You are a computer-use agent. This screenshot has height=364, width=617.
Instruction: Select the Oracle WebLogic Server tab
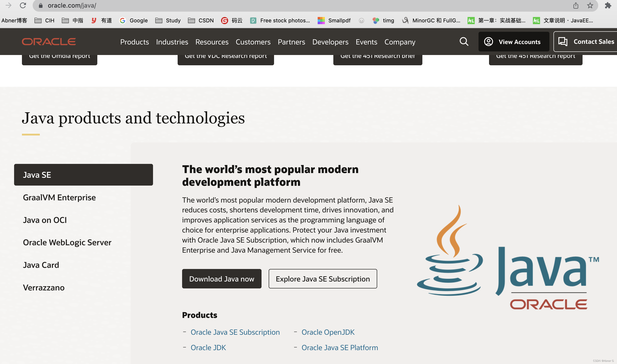click(x=67, y=242)
